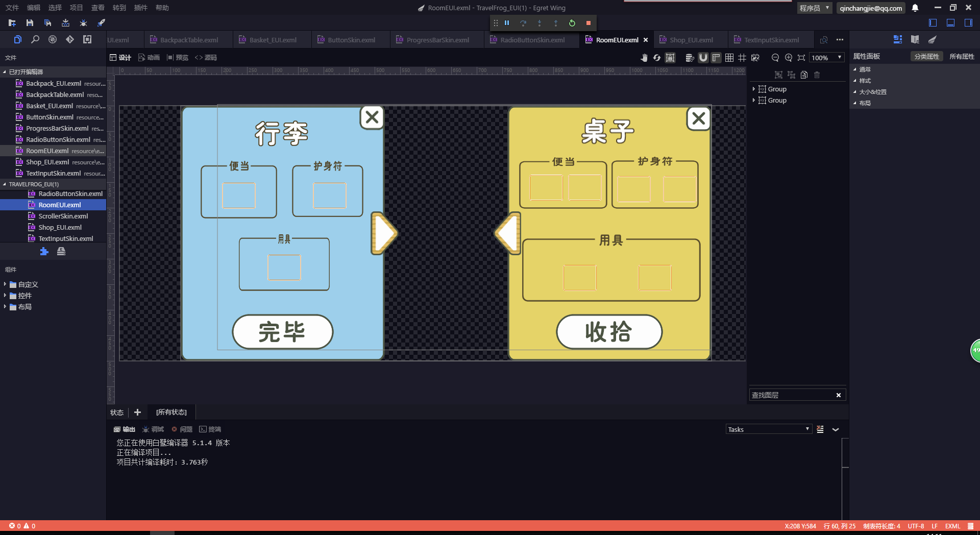
Task: Select the hand pan tool
Action: 645,58
